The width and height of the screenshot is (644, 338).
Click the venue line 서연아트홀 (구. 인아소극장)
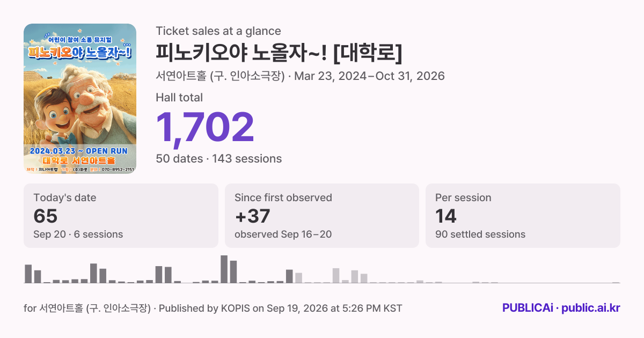point(220,76)
